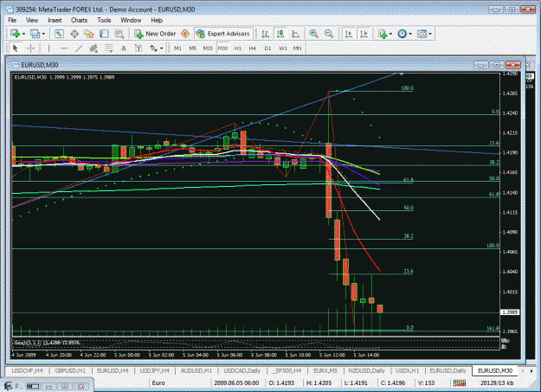Open the Periods clock icon
541x392 pixels.
click(402, 34)
